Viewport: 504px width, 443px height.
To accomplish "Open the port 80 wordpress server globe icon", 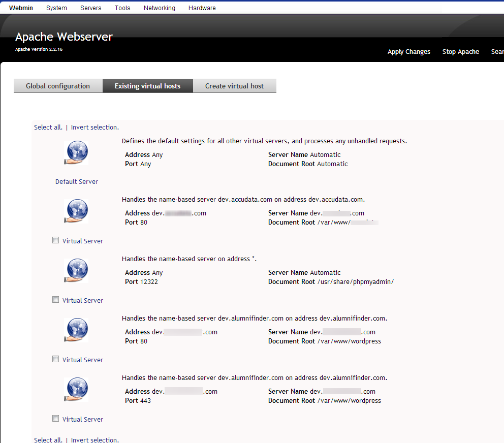I will 77,330.
